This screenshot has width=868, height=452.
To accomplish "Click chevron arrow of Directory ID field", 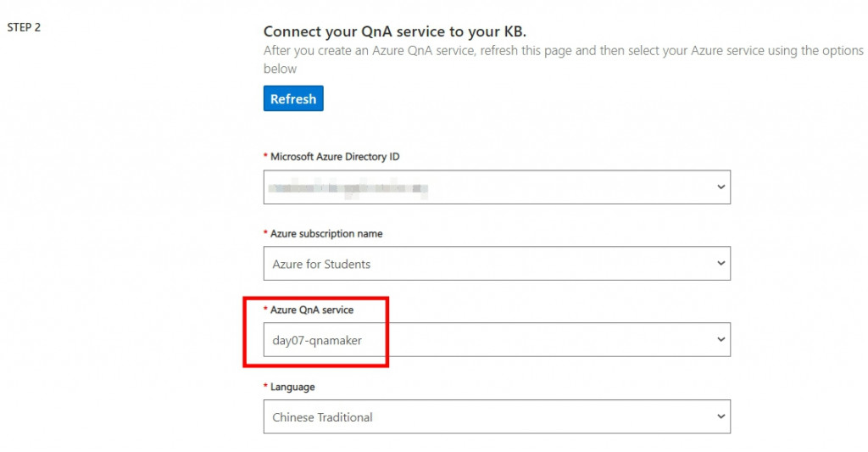I will point(721,187).
